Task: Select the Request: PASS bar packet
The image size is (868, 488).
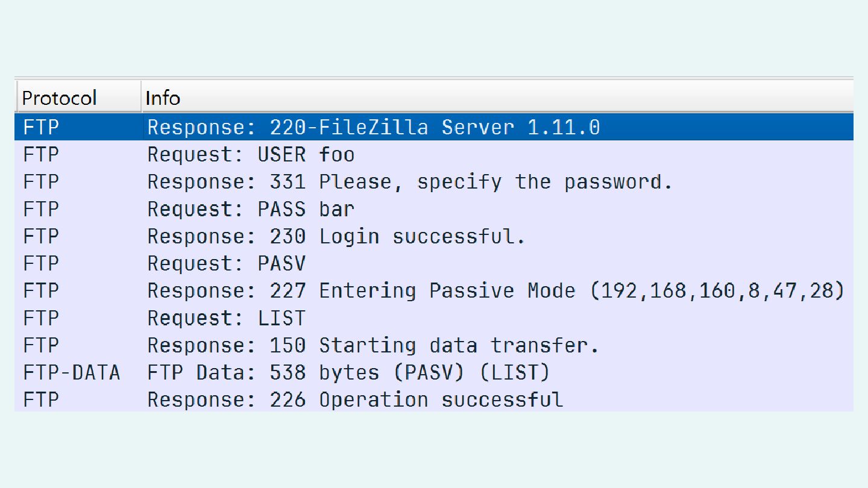Action: coord(434,209)
